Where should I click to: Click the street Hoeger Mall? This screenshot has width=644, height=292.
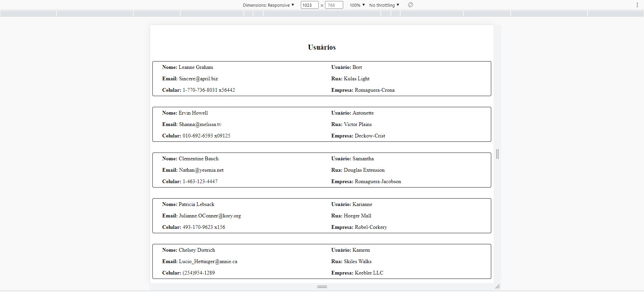(x=358, y=216)
